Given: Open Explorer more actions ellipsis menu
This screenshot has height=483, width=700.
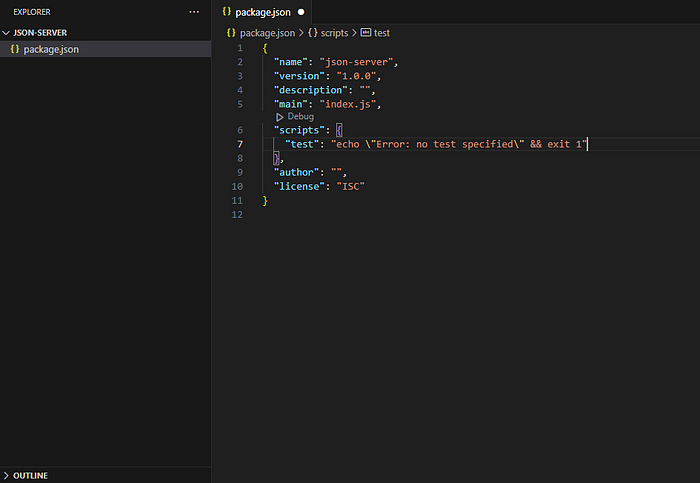Looking at the screenshot, I should pos(194,12).
